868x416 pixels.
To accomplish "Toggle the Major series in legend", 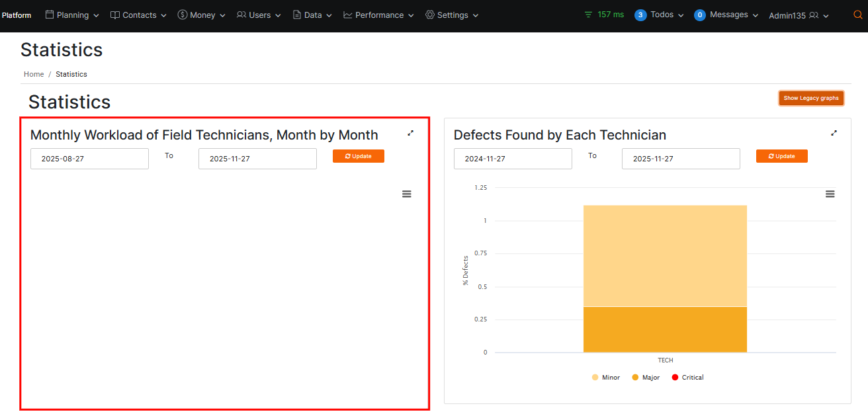I will point(646,378).
